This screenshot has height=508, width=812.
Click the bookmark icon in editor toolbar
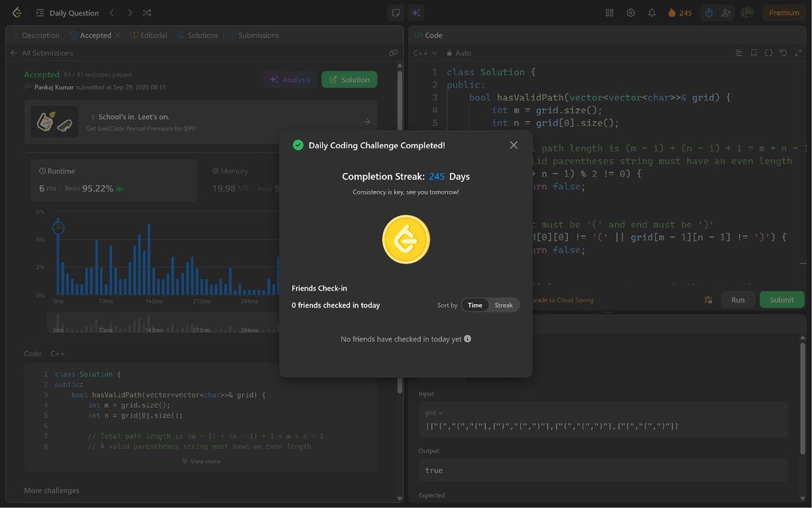(x=754, y=53)
